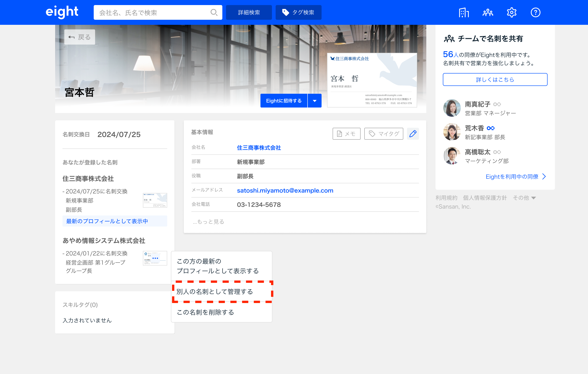Click the タグ検索 button
Image resolution: width=588 pixels, height=374 pixels.
pyautogui.click(x=298, y=12)
